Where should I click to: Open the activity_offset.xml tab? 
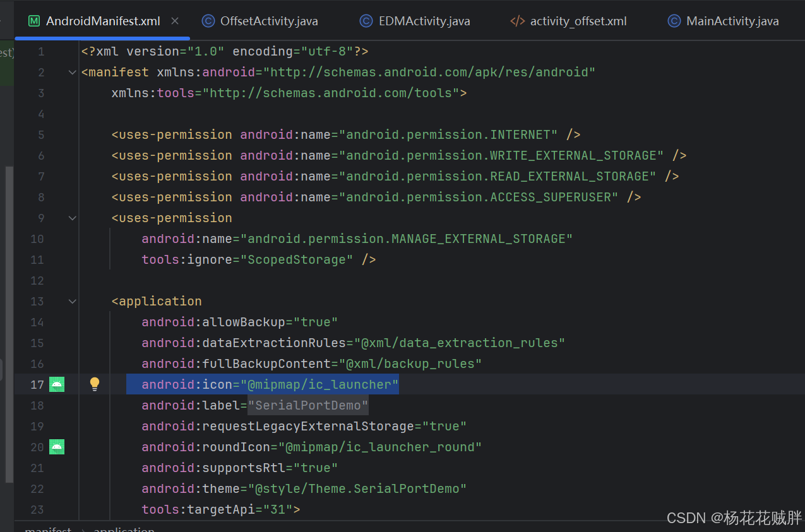[569, 21]
